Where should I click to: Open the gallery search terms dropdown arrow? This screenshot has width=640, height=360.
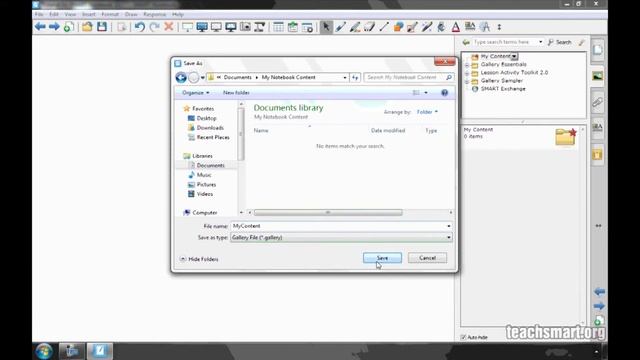540,42
